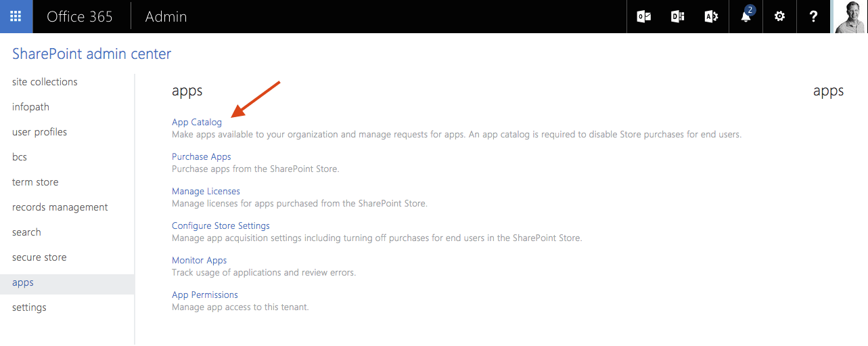The height and width of the screenshot is (346, 868).
Task: Open the Access app icon in header
Action: (712, 16)
